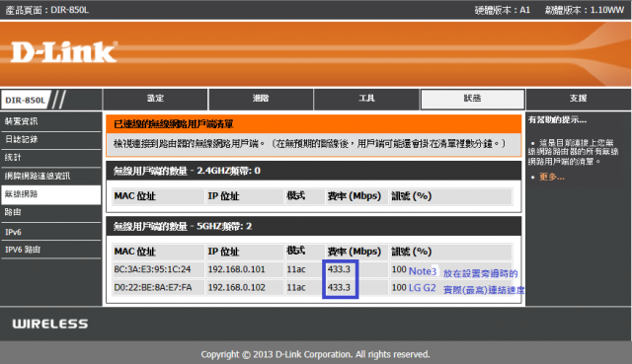Click the 有幫助的提示... heading
632x364 pixels.
click(x=557, y=120)
